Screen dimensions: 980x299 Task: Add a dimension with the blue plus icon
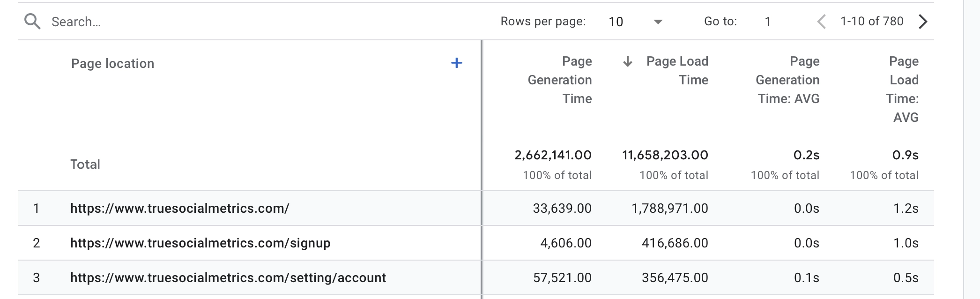(x=456, y=63)
